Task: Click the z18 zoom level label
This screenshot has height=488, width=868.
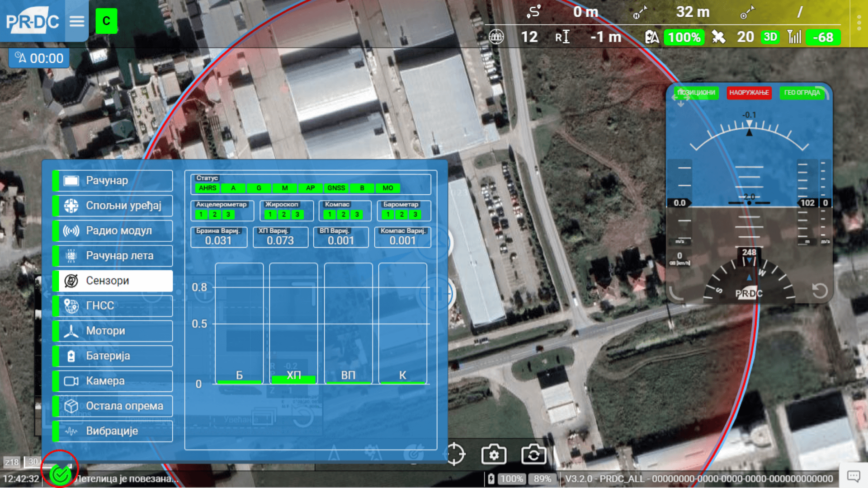Action: (x=12, y=462)
